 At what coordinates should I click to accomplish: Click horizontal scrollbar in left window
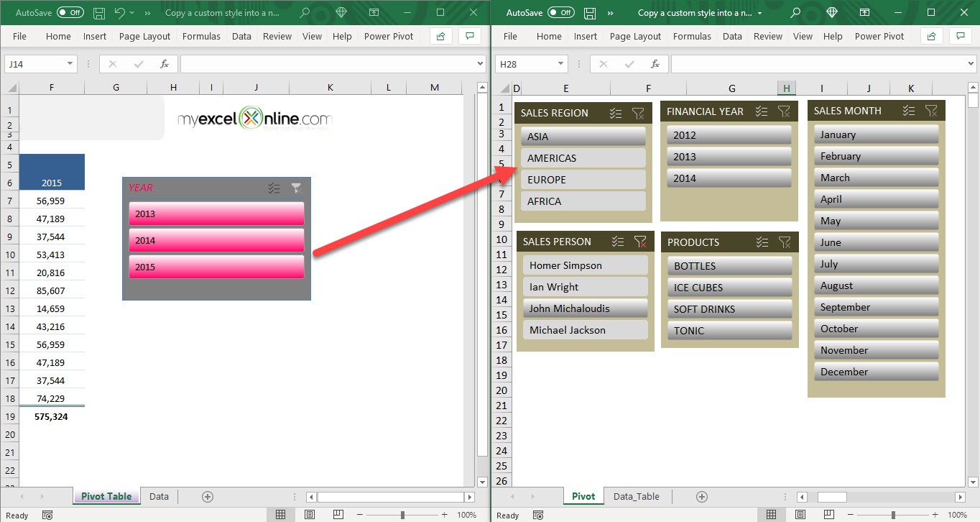click(391, 497)
